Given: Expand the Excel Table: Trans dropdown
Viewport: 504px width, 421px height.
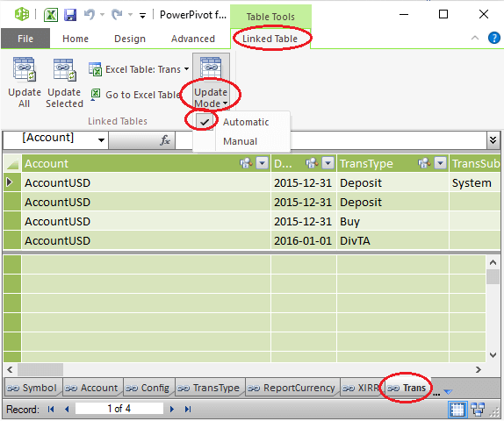Looking at the screenshot, I should (187, 69).
